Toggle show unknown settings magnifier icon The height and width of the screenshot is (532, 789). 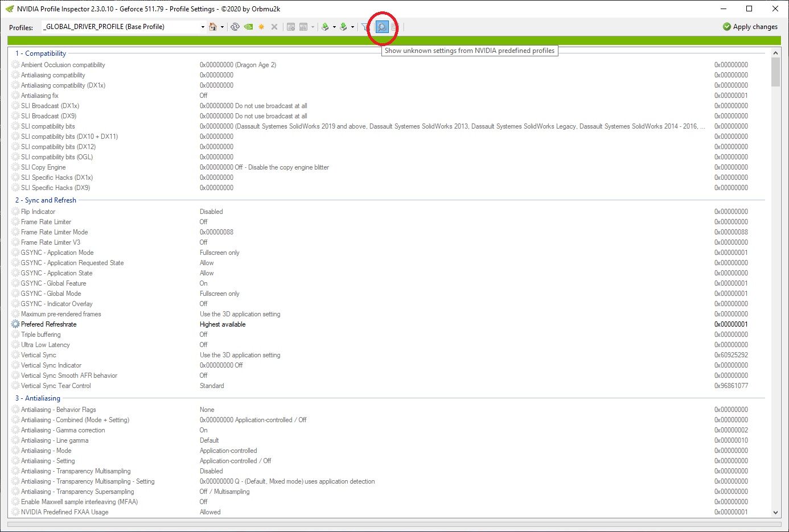tap(382, 27)
